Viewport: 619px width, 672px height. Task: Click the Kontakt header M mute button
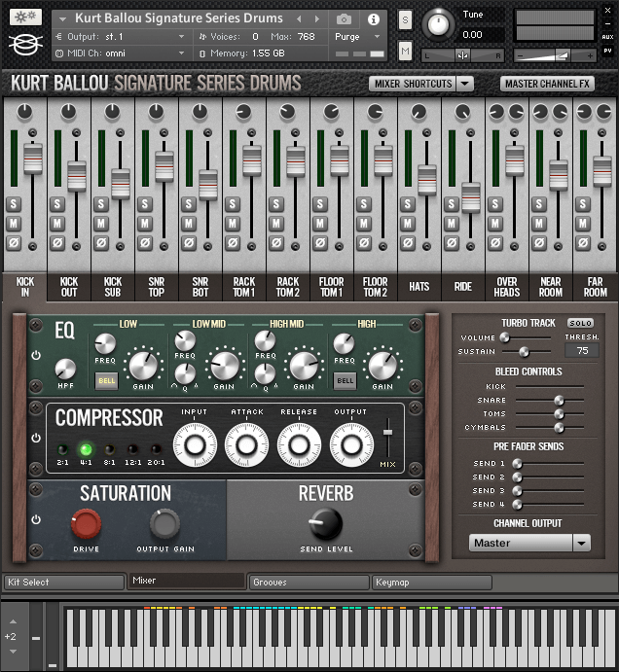pyautogui.click(x=405, y=52)
